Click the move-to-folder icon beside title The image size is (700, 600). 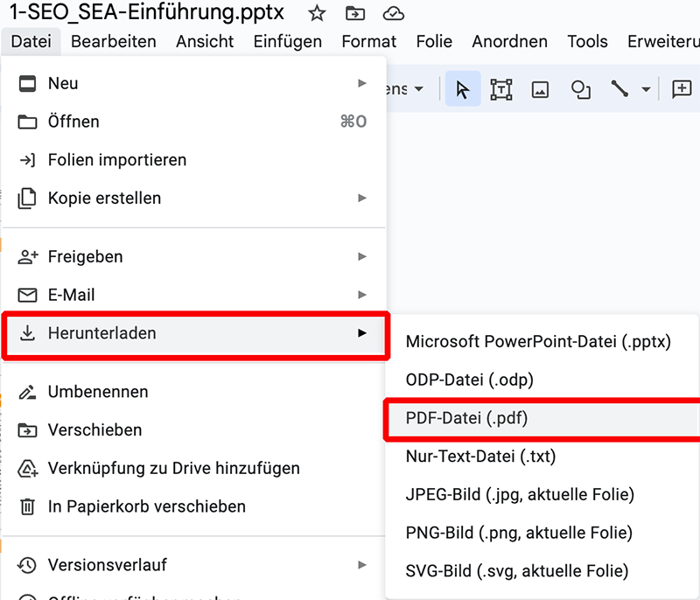355,14
